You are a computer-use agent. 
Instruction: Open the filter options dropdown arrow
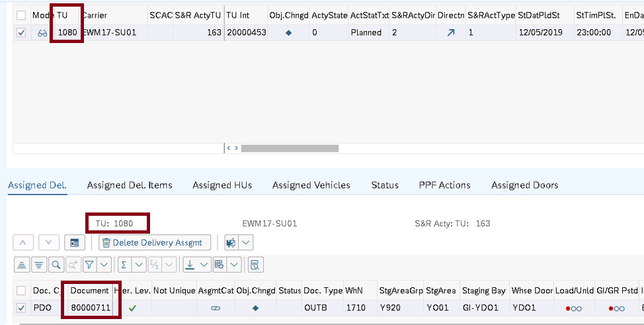[x=104, y=265]
